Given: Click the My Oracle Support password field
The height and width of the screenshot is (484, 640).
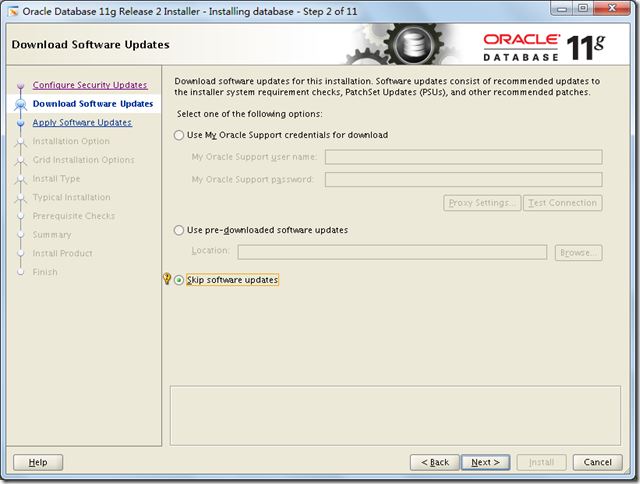Looking at the screenshot, I should [464, 180].
